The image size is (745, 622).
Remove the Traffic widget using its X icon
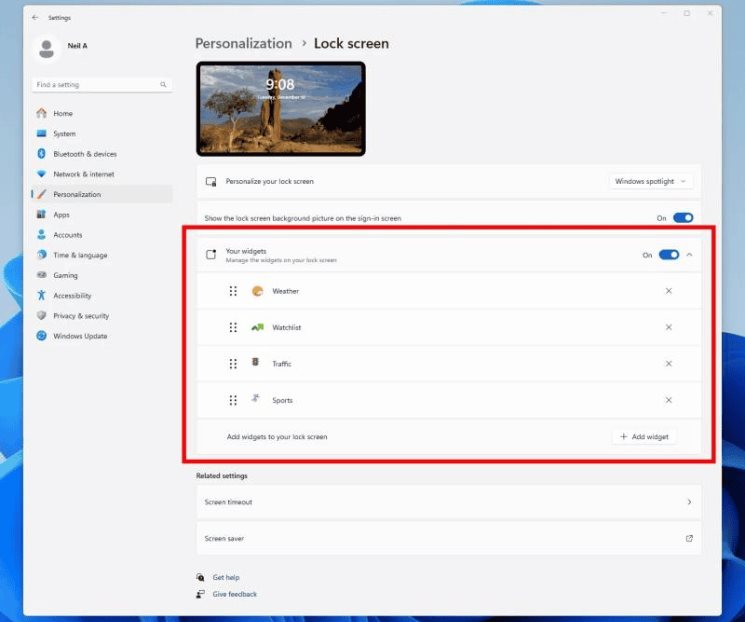pyautogui.click(x=669, y=364)
